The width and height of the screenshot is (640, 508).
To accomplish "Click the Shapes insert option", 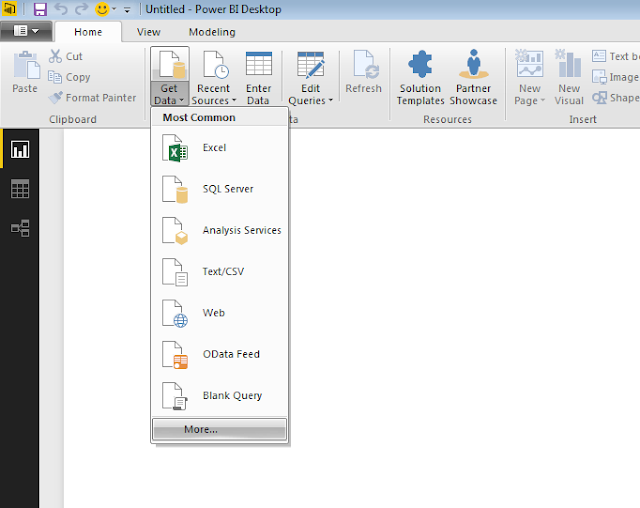I will click(615, 98).
